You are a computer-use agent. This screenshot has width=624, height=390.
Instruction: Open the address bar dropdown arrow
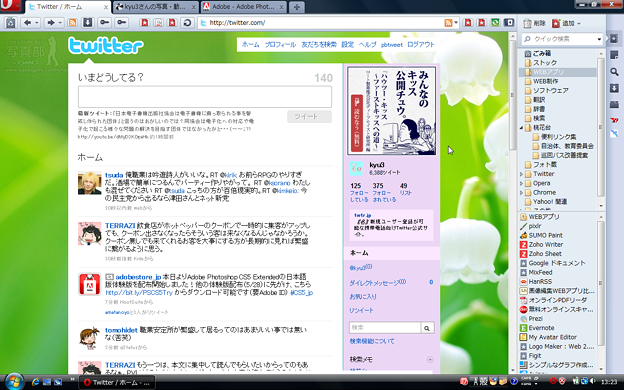pos(456,23)
